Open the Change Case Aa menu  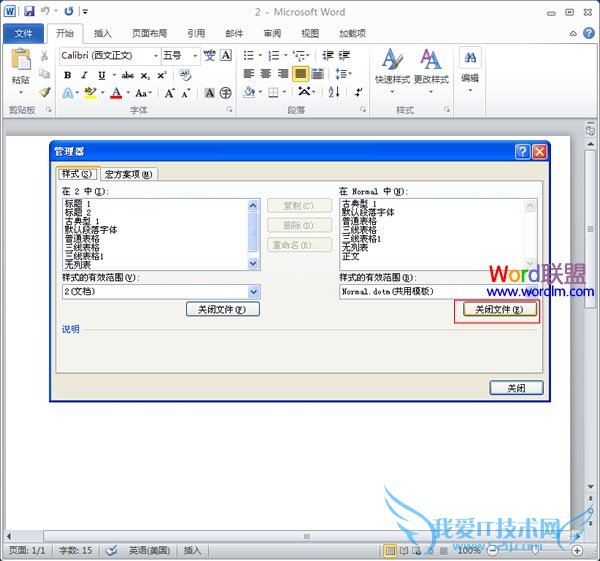tap(142, 93)
